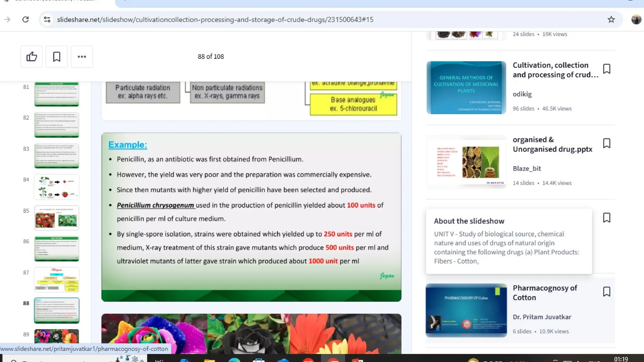644x362 pixels.
Task: Click the 'Non particulate radiations' box
Action: tap(227, 92)
